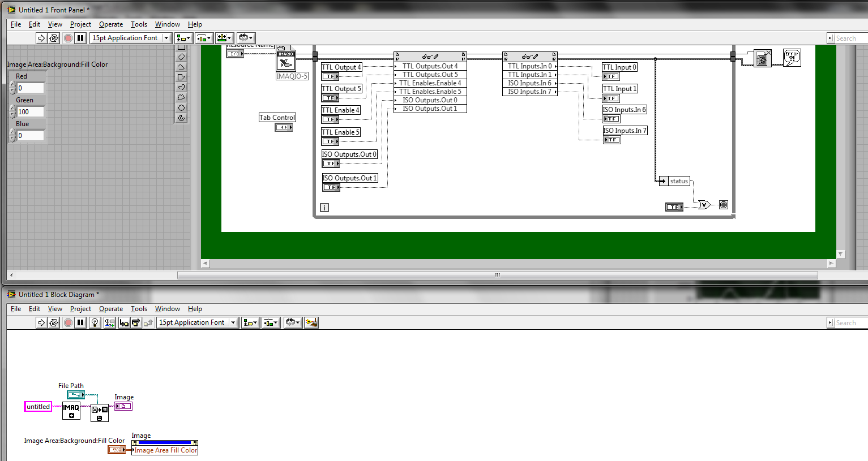868x461 pixels.
Task: Click the image display scroll-right arrow
Action: tap(831, 263)
